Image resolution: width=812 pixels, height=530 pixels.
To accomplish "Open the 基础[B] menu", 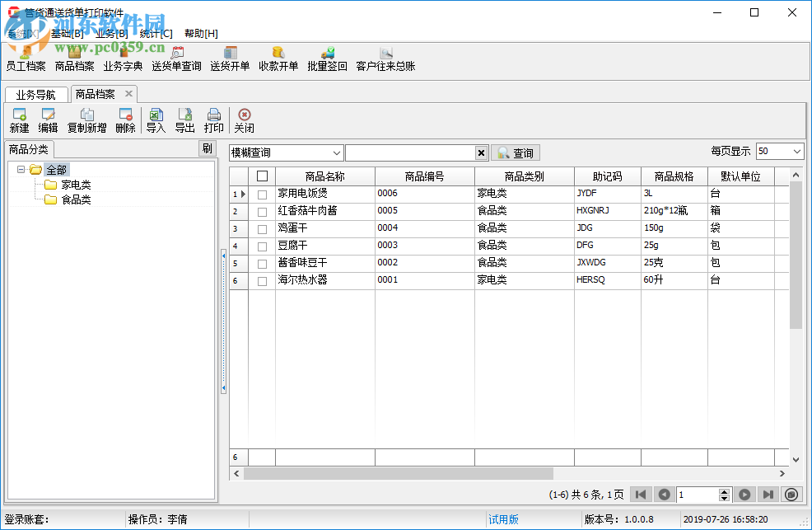I will 68,34.
